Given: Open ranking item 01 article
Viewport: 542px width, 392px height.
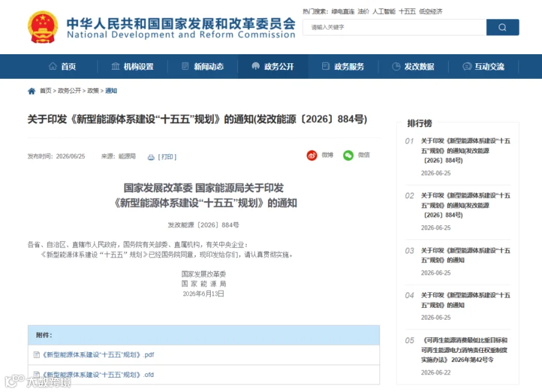Looking at the screenshot, I should pyautogui.click(x=466, y=151).
